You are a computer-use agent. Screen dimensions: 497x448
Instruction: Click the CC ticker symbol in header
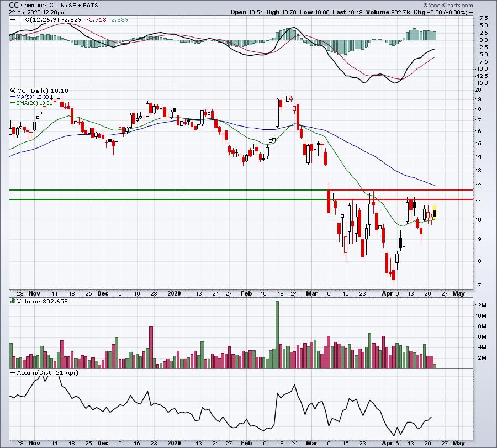pyautogui.click(x=14, y=5)
